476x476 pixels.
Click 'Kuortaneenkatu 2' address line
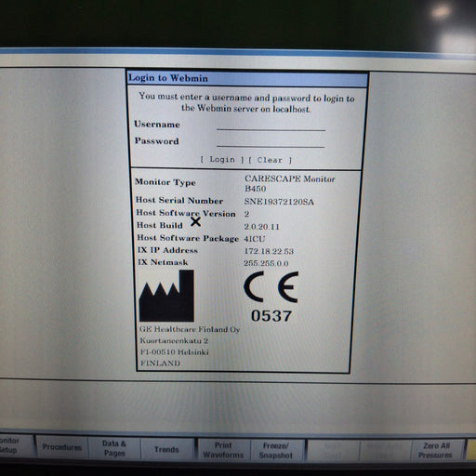[x=174, y=340]
